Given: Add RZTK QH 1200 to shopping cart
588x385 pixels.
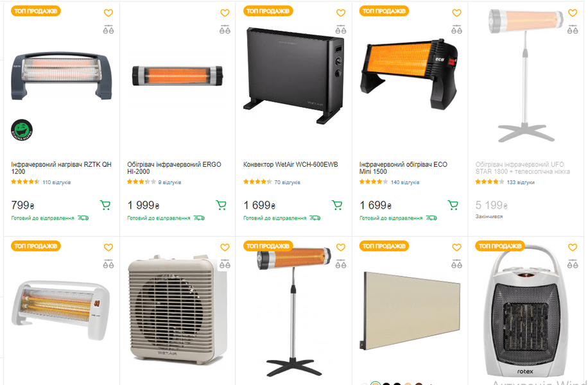Looking at the screenshot, I should [105, 205].
